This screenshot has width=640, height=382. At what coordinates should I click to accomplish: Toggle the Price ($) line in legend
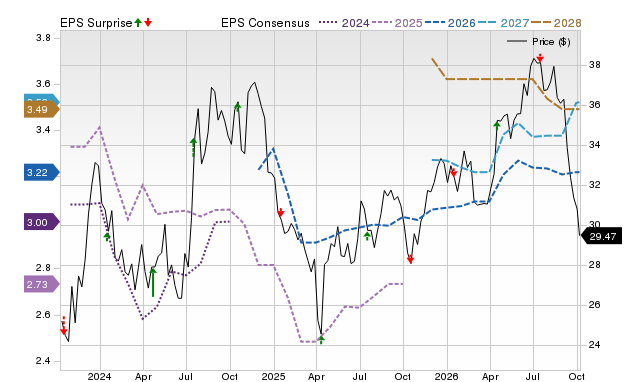click(x=539, y=42)
